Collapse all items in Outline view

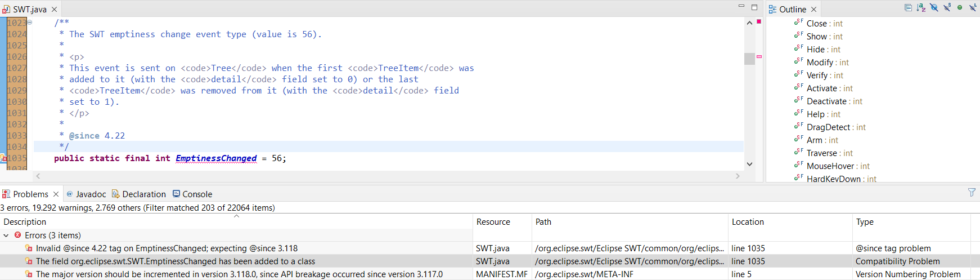908,8
